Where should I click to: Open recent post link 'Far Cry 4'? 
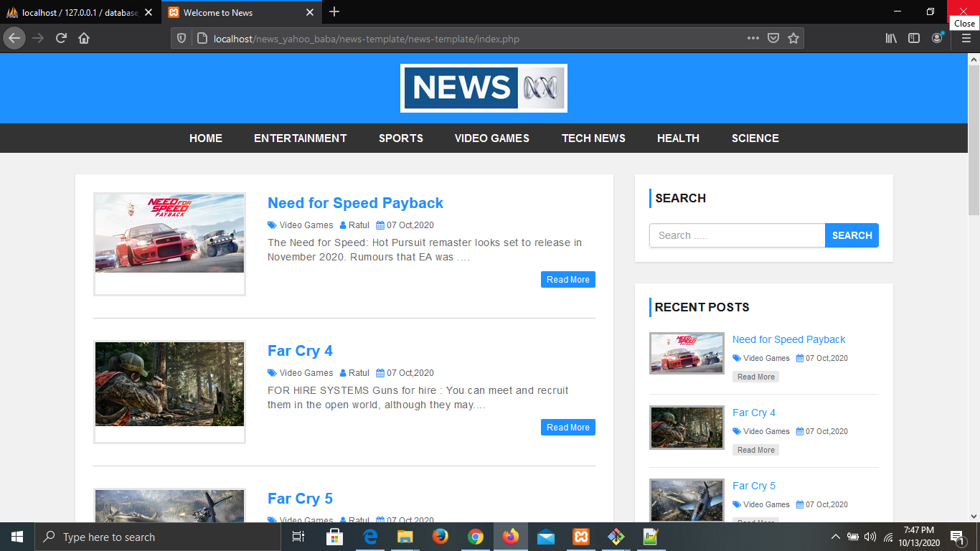click(x=754, y=413)
